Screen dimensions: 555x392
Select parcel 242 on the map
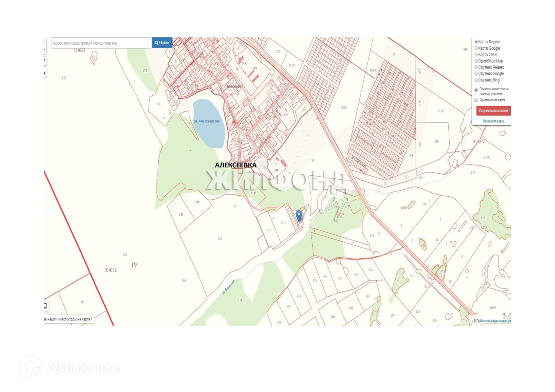pyautogui.click(x=367, y=296)
